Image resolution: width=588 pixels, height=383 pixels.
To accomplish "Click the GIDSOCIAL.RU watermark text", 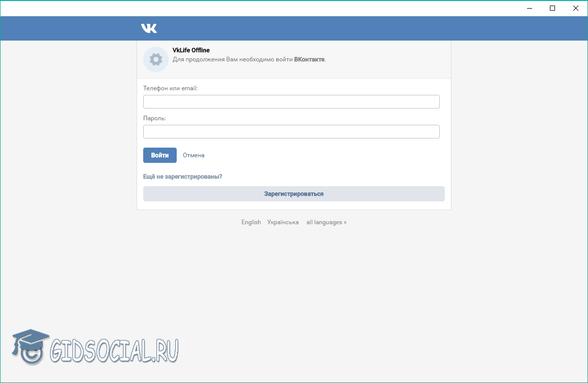I will [x=114, y=350].
